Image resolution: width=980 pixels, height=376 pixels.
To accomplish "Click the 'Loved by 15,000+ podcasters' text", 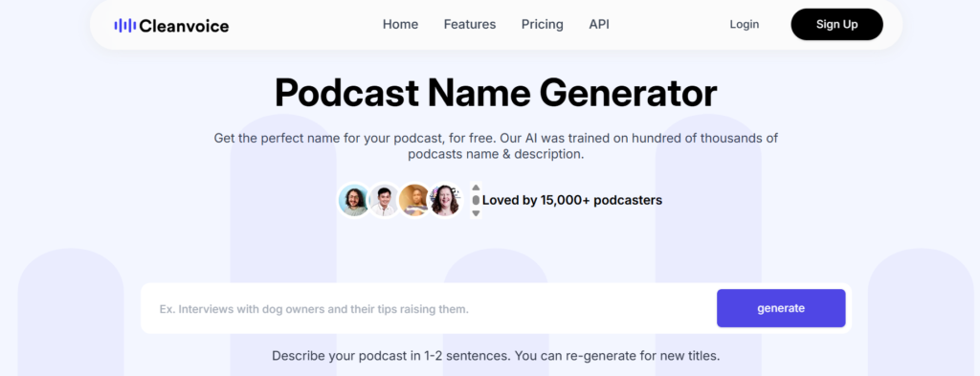I will click(x=572, y=201).
